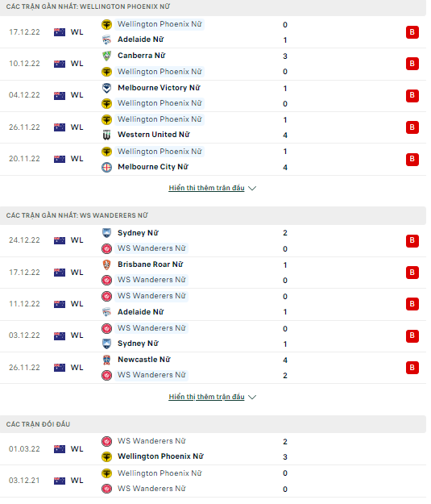431x504 pixels.
Task: Open the Western United Nữ team link
Action: (155, 136)
